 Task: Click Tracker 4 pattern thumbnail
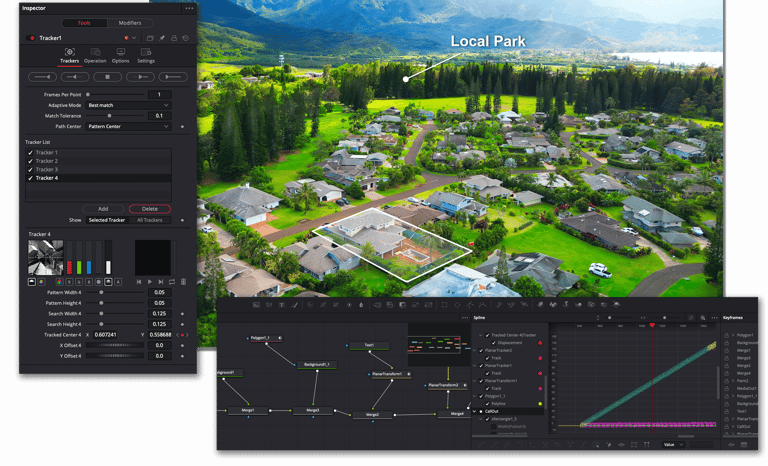pos(46,257)
